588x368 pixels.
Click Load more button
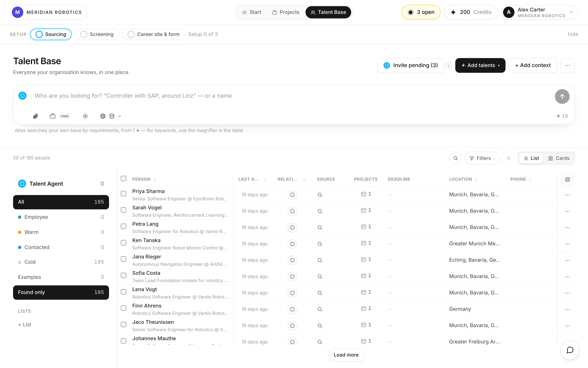[x=346, y=355]
